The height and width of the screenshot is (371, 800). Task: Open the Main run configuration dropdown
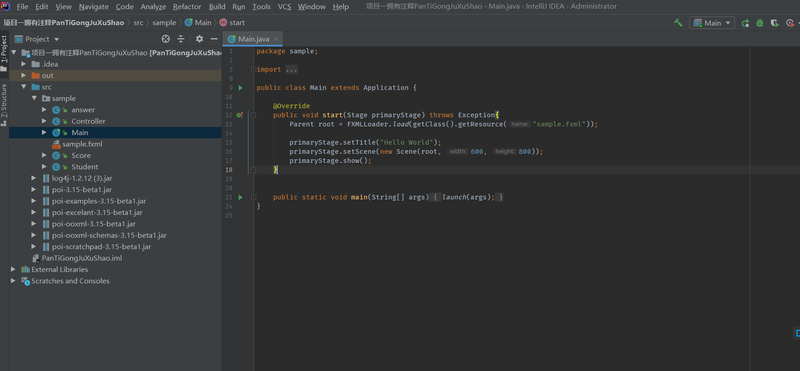coord(712,22)
